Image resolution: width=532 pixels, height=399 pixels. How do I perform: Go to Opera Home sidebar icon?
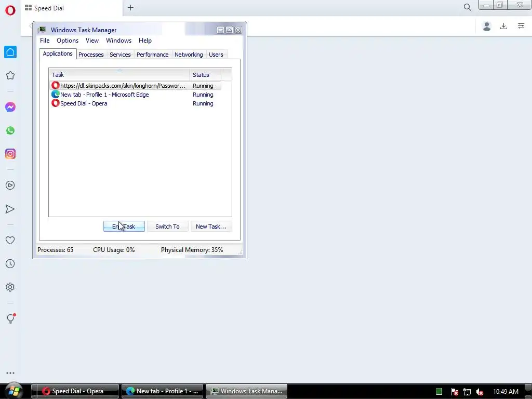10,52
